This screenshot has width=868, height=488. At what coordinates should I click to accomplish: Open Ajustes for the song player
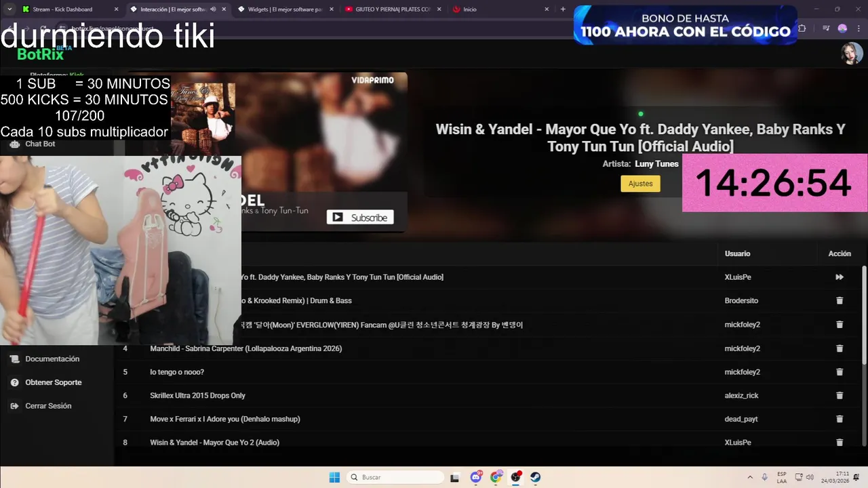[640, 184]
